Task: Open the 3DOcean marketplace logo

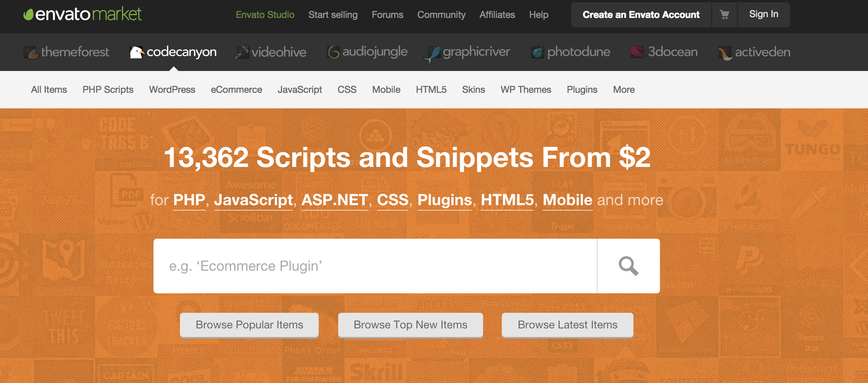Action: [664, 52]
